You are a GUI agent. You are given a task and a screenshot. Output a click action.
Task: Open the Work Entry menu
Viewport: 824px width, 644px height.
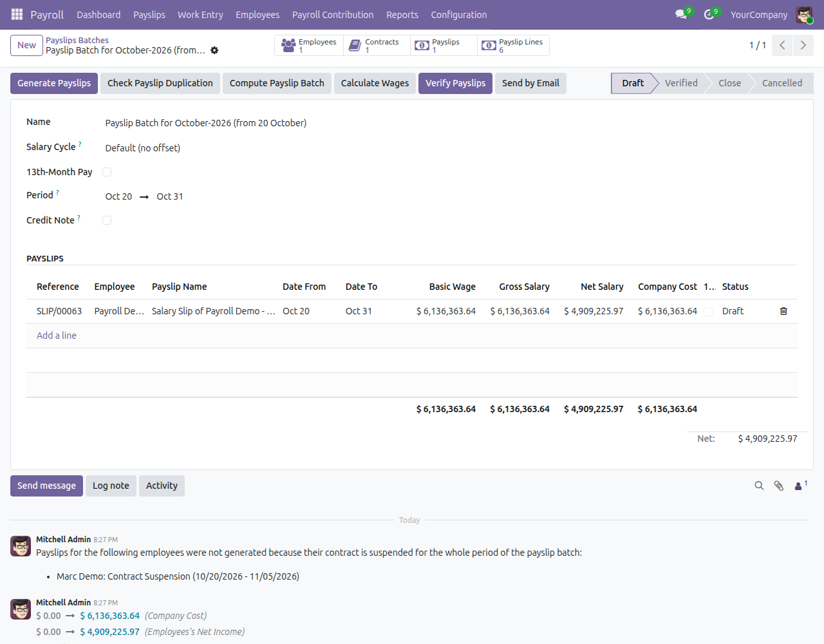(200, 14)
